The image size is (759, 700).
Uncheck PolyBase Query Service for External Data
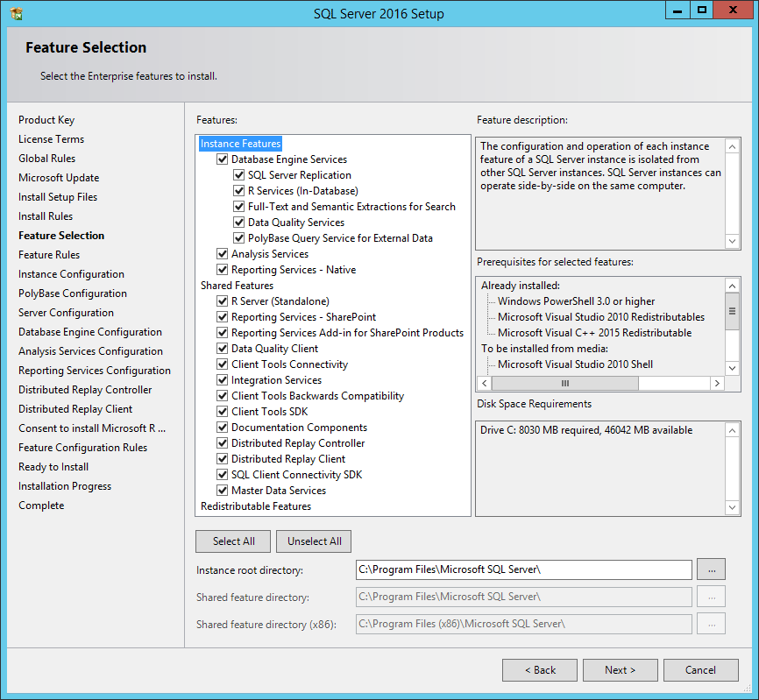[238, 238]
